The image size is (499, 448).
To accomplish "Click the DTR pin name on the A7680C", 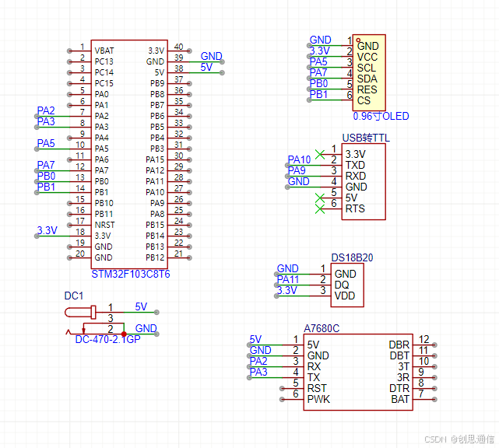I will (399, 389).
